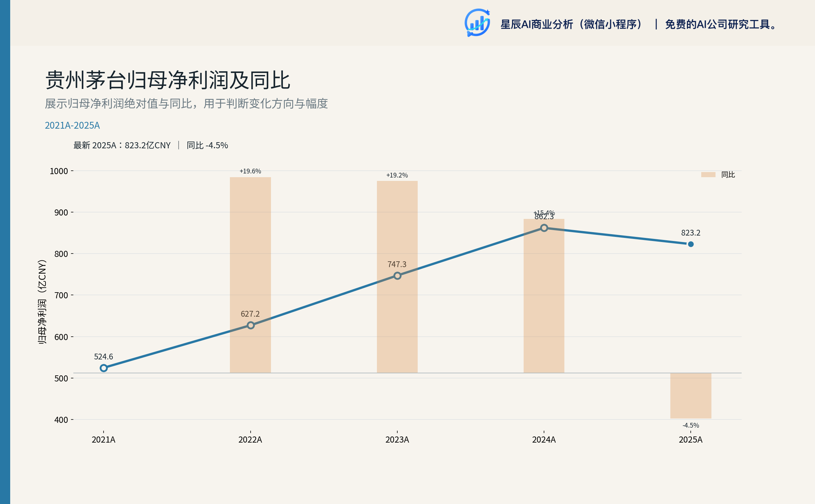The height and width of the screenshot is (504, 815).
Task: Click the 600 y-axis tick label
Action: [61, 337]
